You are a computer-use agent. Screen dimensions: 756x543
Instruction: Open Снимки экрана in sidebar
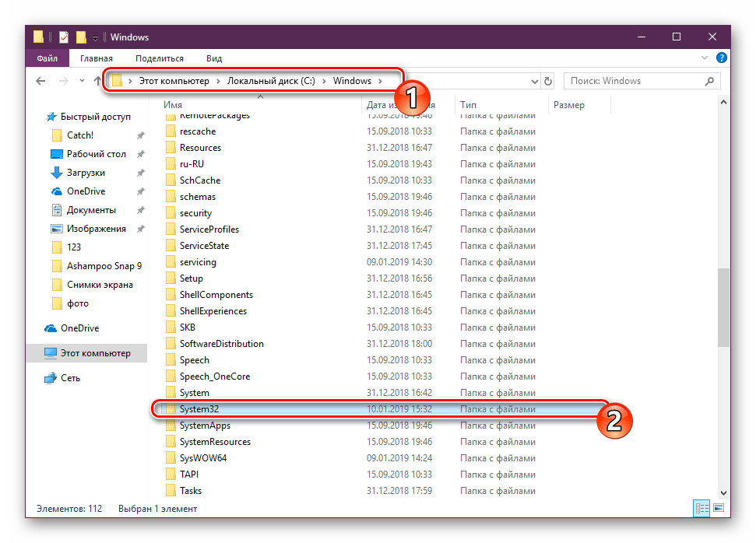pyautogui.click(x=100, y=285)
